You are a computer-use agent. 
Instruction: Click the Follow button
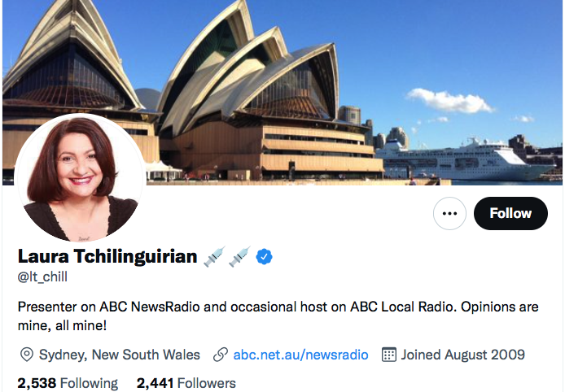coord(510,213)
